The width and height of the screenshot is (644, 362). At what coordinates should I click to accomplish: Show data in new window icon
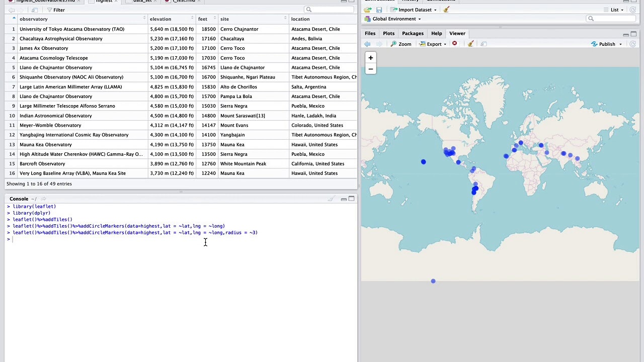34,10
